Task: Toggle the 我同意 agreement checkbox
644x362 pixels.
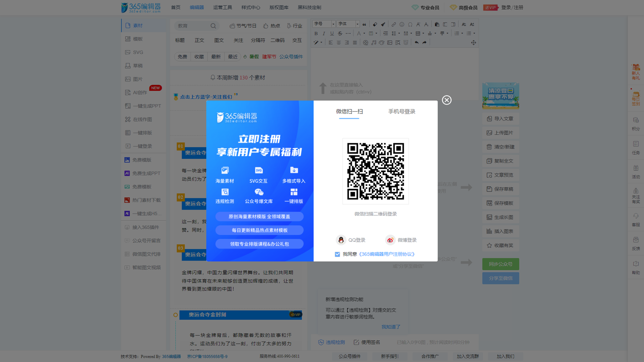Action: tap(337, 254)
